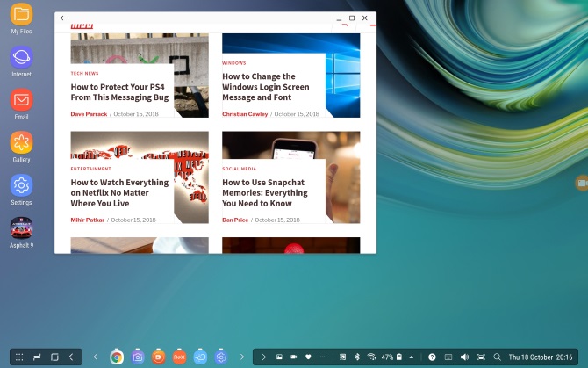Open "How to Protect Your PS4" article
The width and height of the screenshot is (588, 368).
[119, 92]
